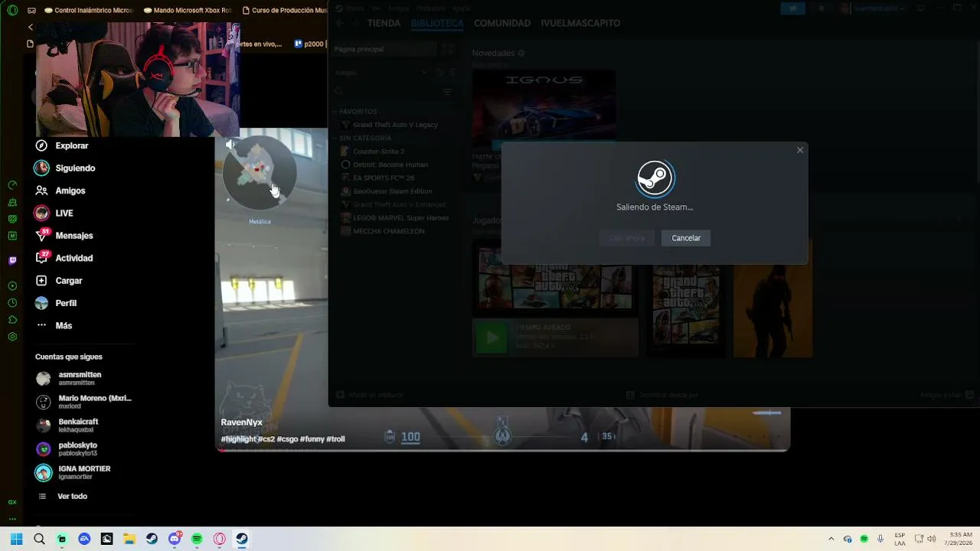
Task: Open Spotify from the taskbar
Action: [x=197, y=539]
